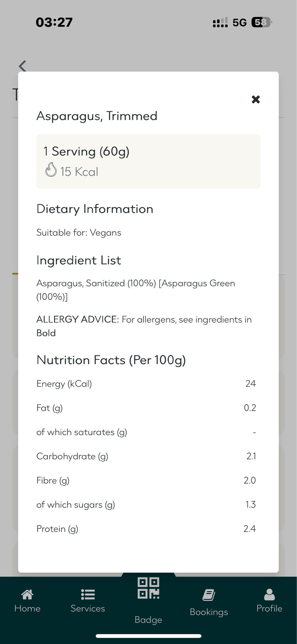This screenshot has height=644, width=297.
Task: Tap the signal strength bars
Action: tap(220, 23)
